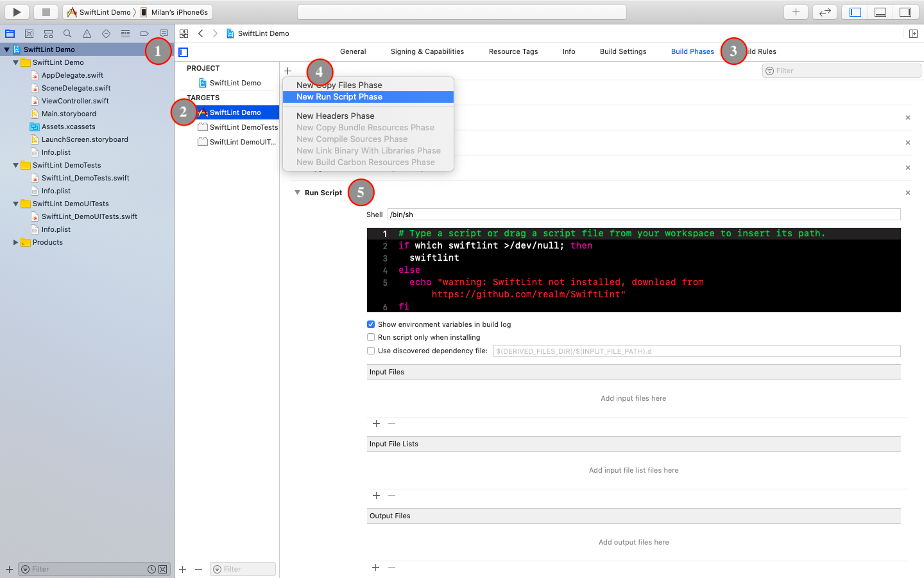924x578 pixels.
Task: Collapse the Run Script phase section
Action: (297, 193)
